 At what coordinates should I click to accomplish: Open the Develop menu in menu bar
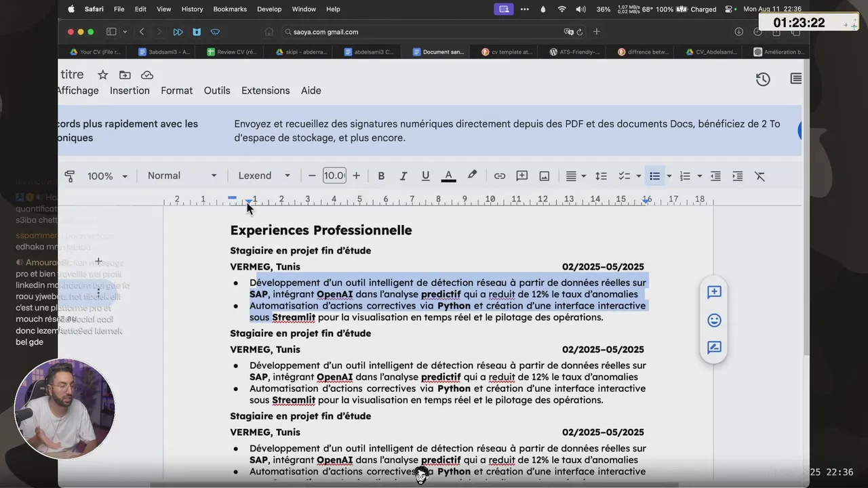pos(269,9)
